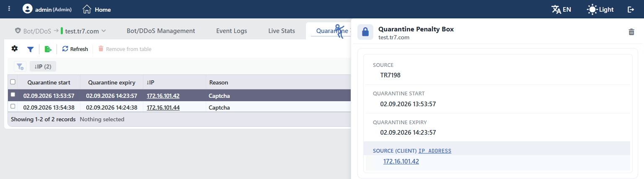Log out using the exit icon

(631, 9)
